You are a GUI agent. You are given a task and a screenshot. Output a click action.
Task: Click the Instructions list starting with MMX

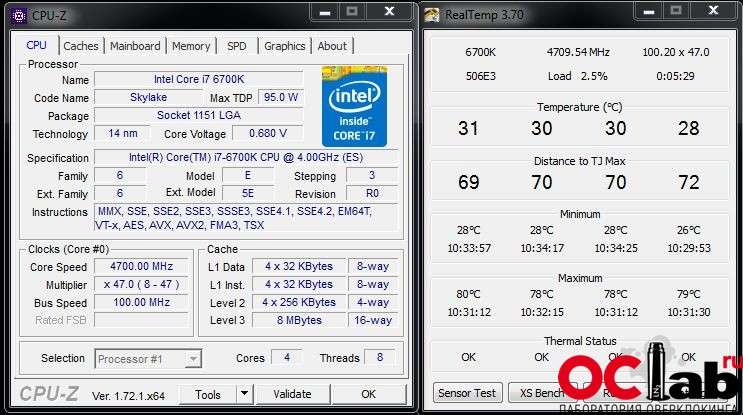pyautogui.click(x=246, y=218)
